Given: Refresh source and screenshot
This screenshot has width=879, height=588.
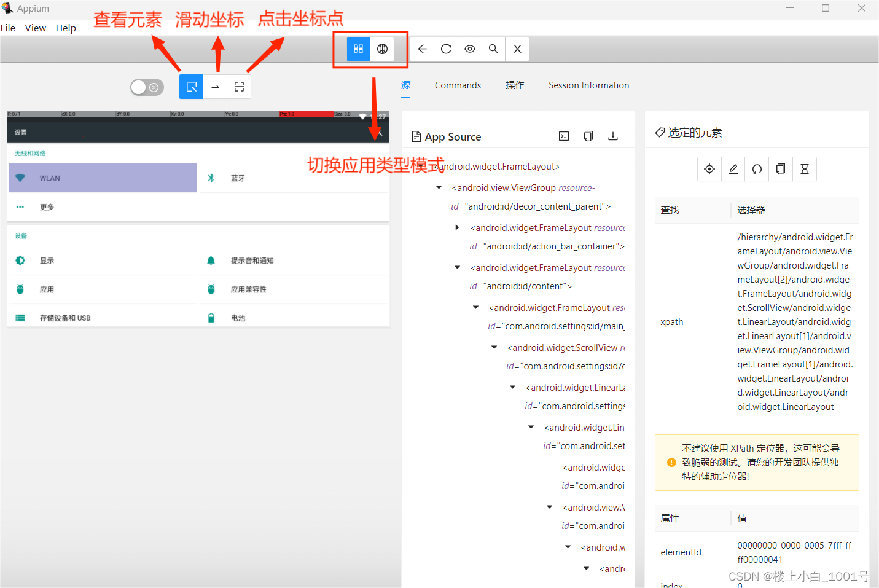Looking at the screenshot, I should point(446,49).
